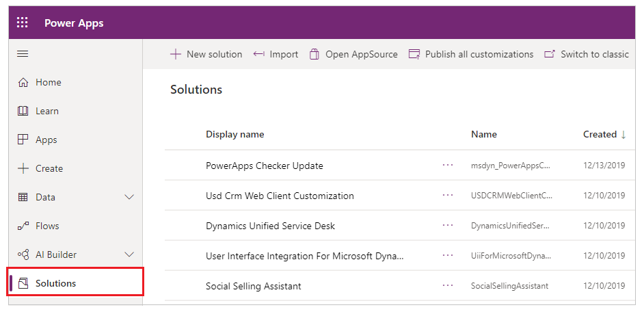
Task: Click the name SocialSellingAssistant
Action: [510, 286]
